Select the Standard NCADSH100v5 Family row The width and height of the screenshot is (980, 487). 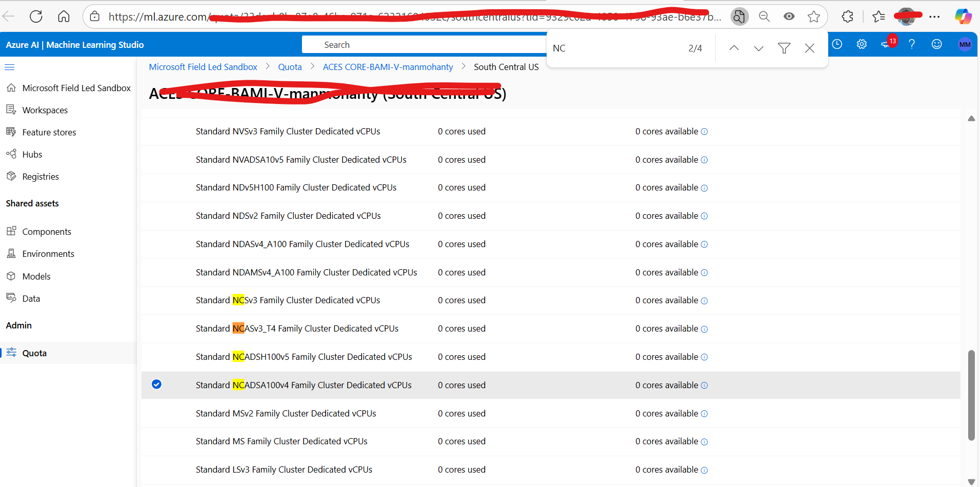click(551, 357)
